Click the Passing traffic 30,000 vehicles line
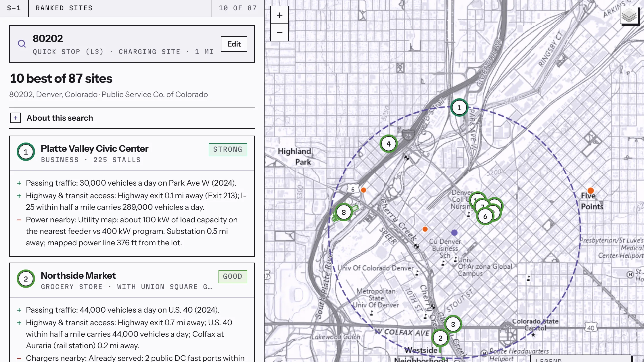644x362 pixels. click(131, 183)
